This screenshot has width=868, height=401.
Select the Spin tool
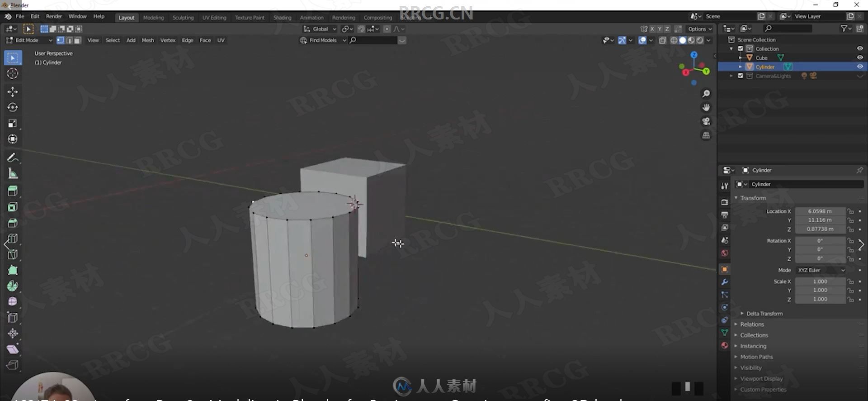13,286
